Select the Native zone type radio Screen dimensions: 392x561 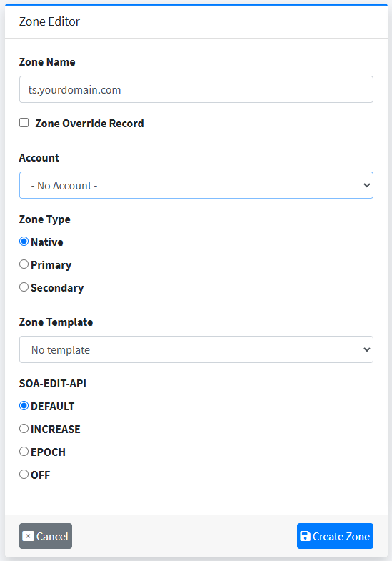[24, 242]
